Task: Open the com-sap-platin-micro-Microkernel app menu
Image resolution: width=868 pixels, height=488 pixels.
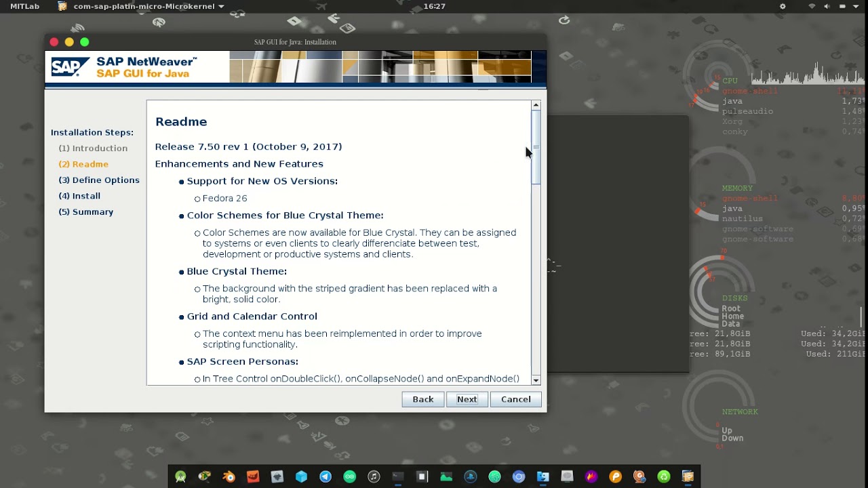Action: pyautogui.click(x=142, y=6)
